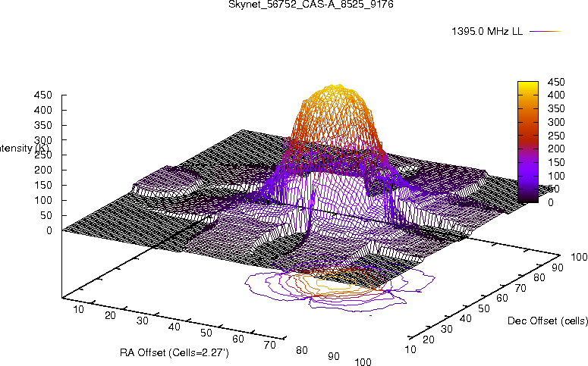Screen dimensions: 588x366
Task: Click the 50 tick on the RA Offset axis
Action: click(x=206, y=333)
